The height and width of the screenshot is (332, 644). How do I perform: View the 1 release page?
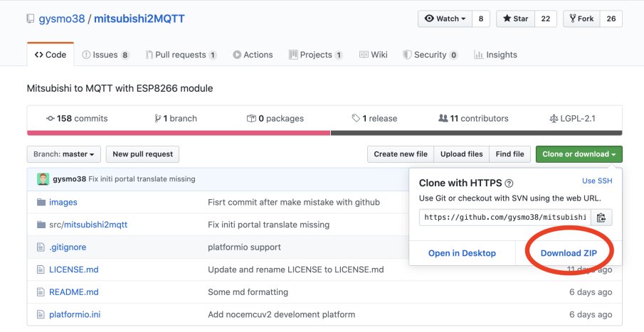[374, 119]
